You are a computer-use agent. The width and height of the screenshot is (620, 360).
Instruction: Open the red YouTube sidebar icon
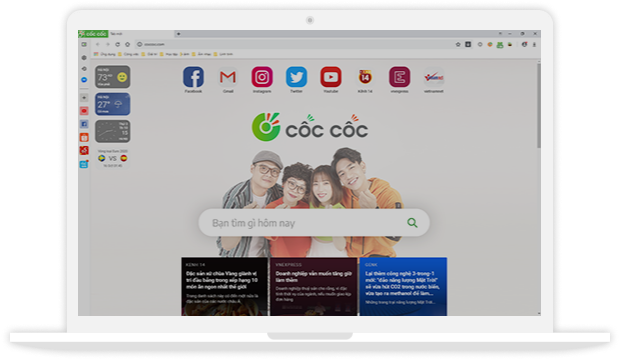pos(84,111)
